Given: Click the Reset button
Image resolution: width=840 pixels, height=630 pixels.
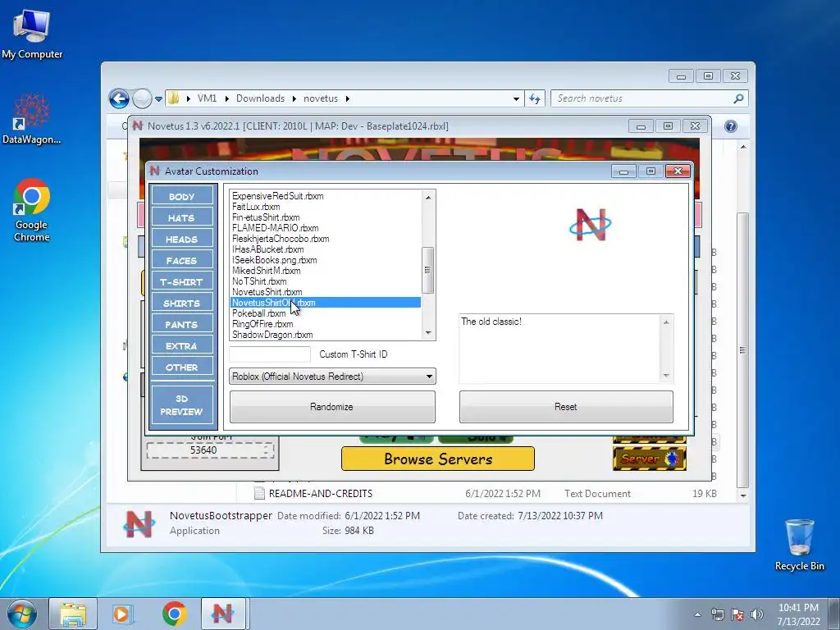Looking at the screenshot, I should pyautogui.click(x=566, y=407).
